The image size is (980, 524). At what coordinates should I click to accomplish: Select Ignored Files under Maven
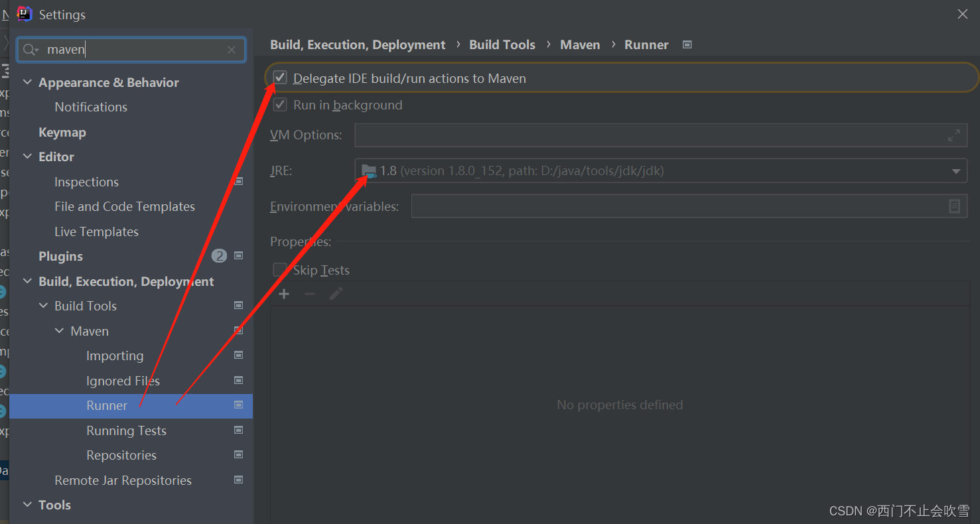tap(123, 381)
